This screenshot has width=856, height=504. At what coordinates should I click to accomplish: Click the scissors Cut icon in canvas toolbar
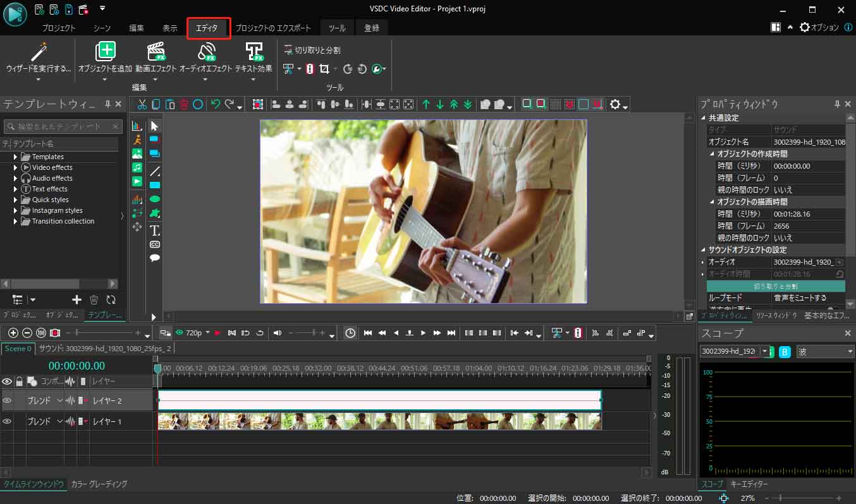142,105
